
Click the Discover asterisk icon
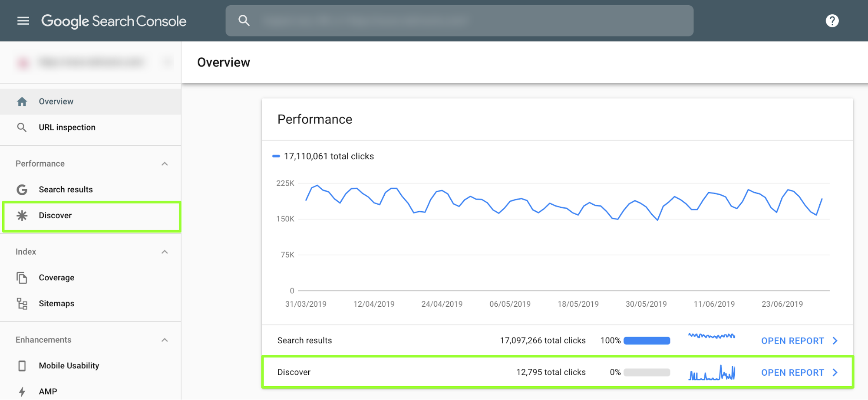[x=22, y=216]
